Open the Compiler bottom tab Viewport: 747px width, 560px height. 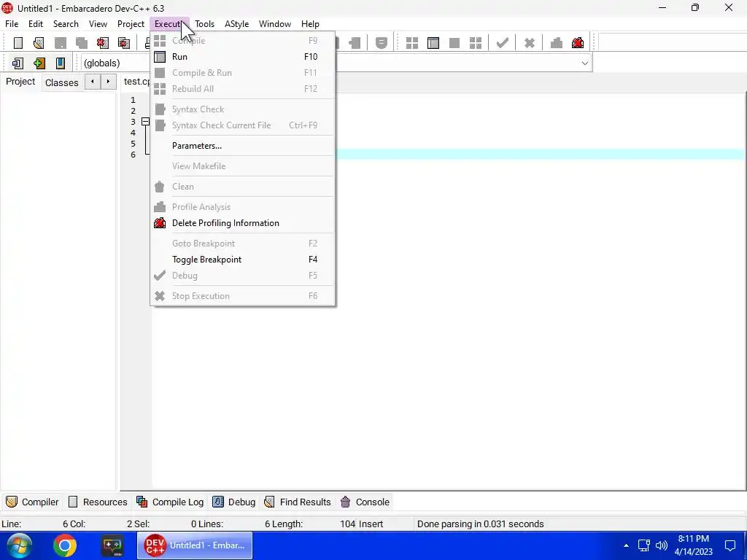(32, 502)
